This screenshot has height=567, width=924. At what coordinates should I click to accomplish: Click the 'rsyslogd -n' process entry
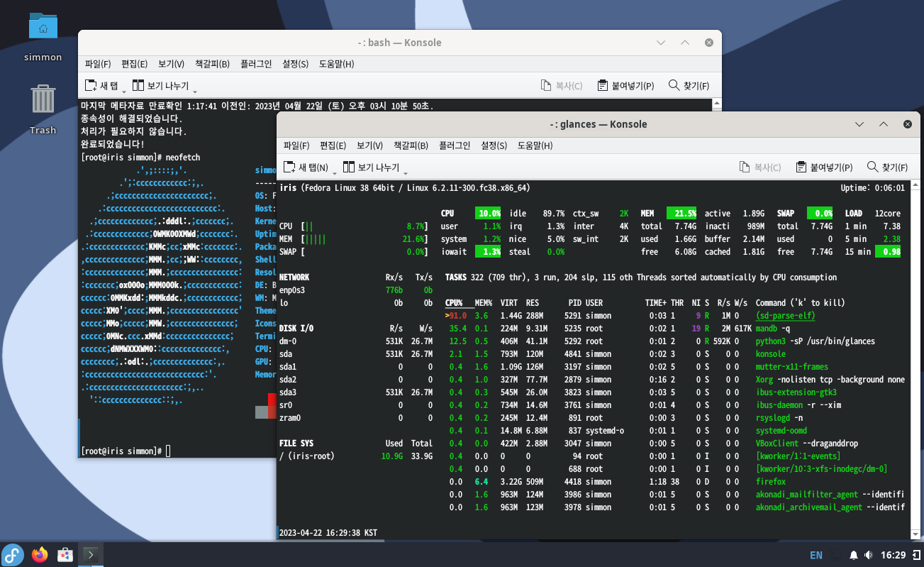click(x=779, y=418)
